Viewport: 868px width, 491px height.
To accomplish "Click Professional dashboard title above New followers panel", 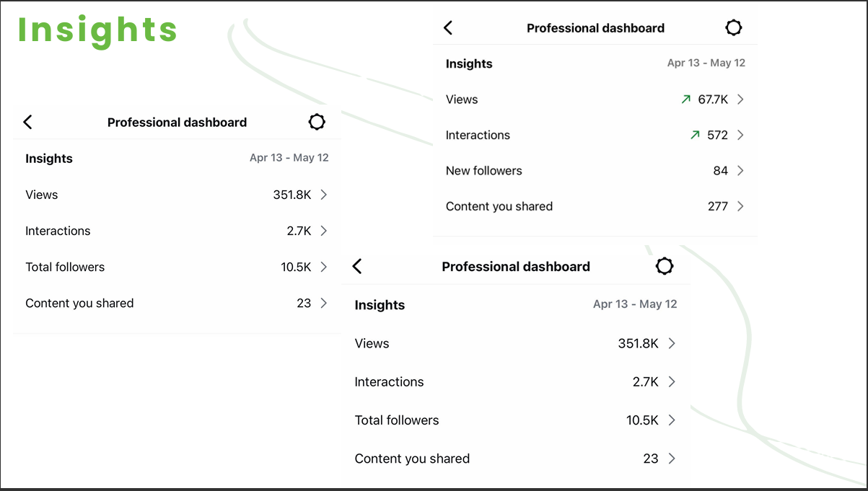I will point(595,28).
